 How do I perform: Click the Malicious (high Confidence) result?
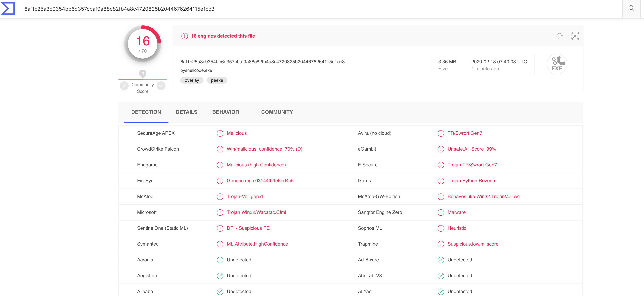[256, 165]
